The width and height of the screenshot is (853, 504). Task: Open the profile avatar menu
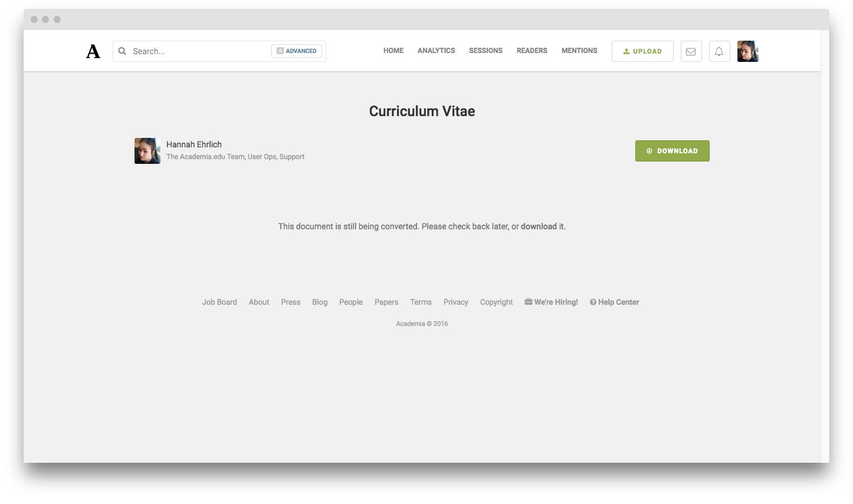(x=747, y=51)
